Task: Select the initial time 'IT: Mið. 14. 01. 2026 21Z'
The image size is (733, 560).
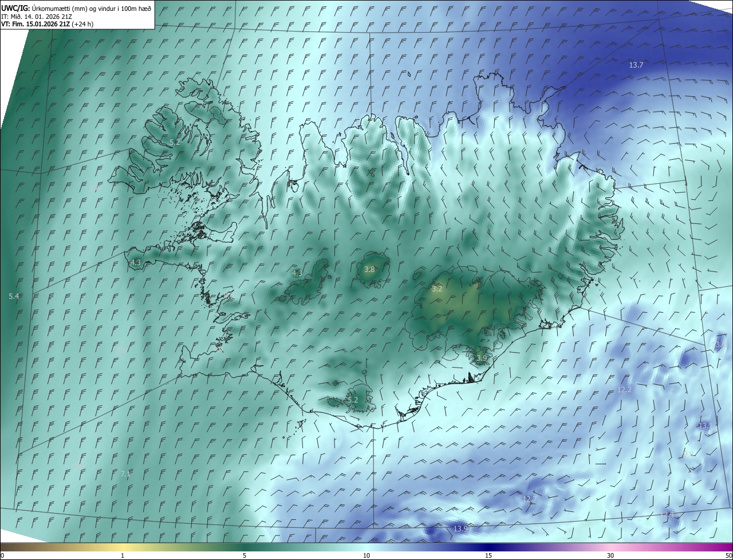Action: click(x=36, y=17)
